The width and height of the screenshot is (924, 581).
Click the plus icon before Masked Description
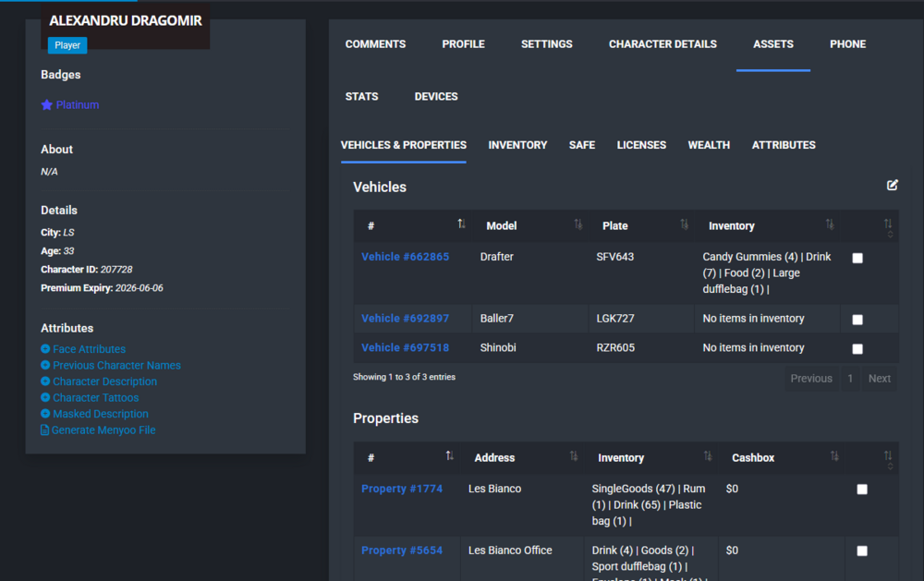tap(45, 414)
